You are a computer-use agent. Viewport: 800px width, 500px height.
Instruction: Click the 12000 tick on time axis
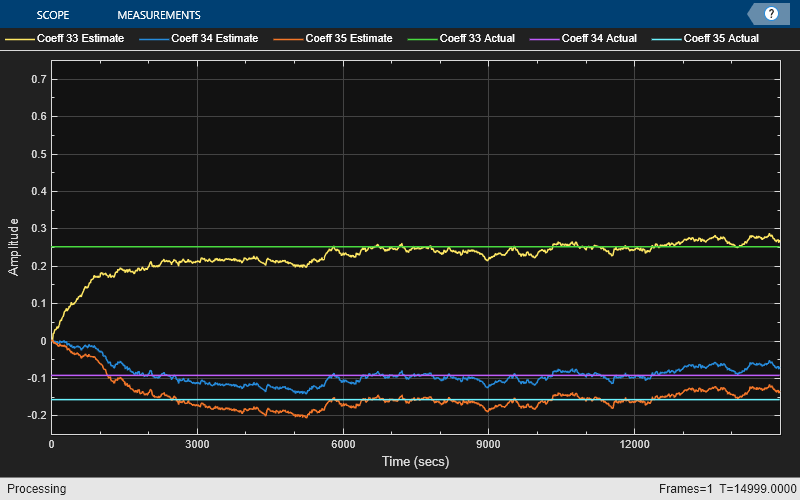tap(634, 443)
